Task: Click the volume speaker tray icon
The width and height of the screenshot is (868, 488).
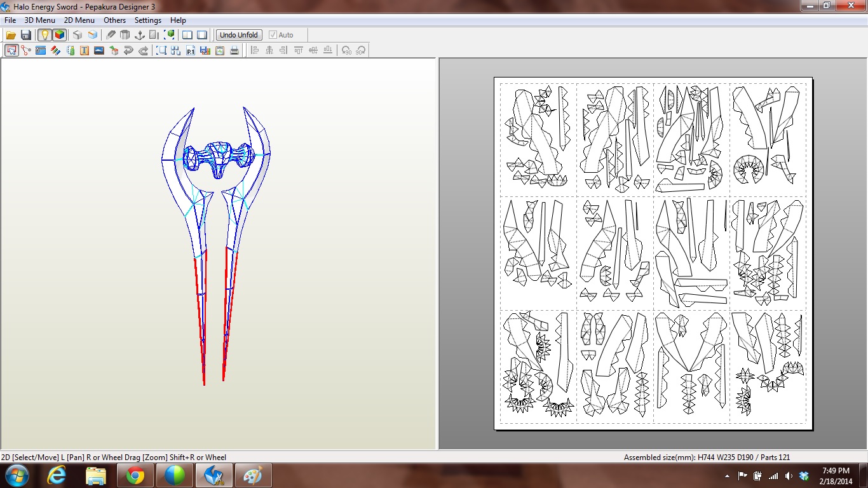Action: click(x=789, y=475)
